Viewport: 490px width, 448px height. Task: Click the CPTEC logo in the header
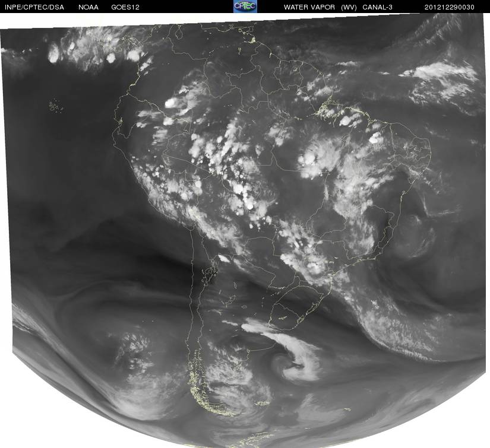[x=245, y=7]
